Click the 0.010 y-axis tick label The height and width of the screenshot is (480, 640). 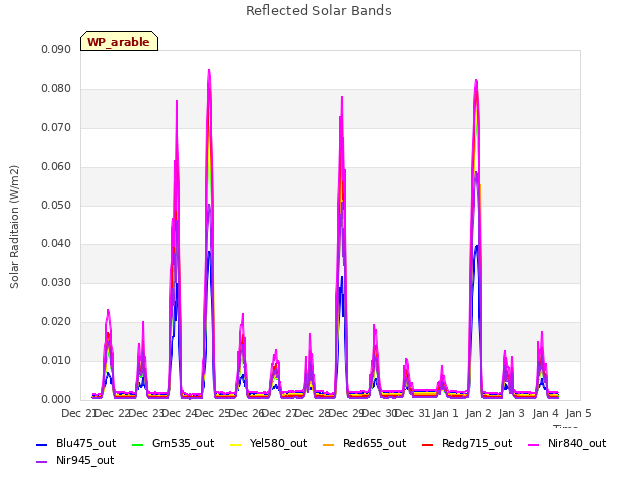point(56,360)
